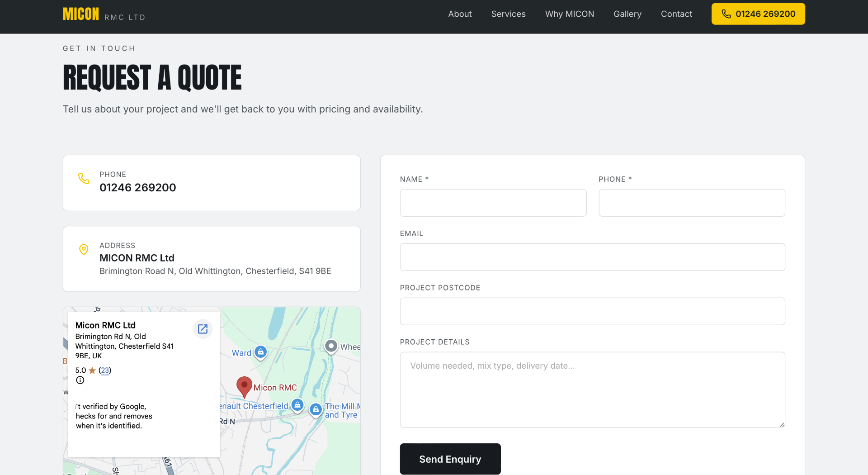
Task: Click the yellow phone icon in Phone card
Action: tap(84, 178)
